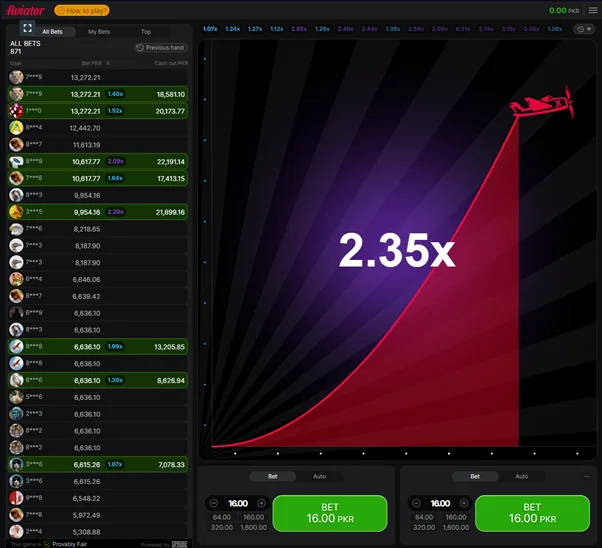Open the hamburger menu in top-right corner
The height and width of the screenshot is (548, 602).
point(592,10)
